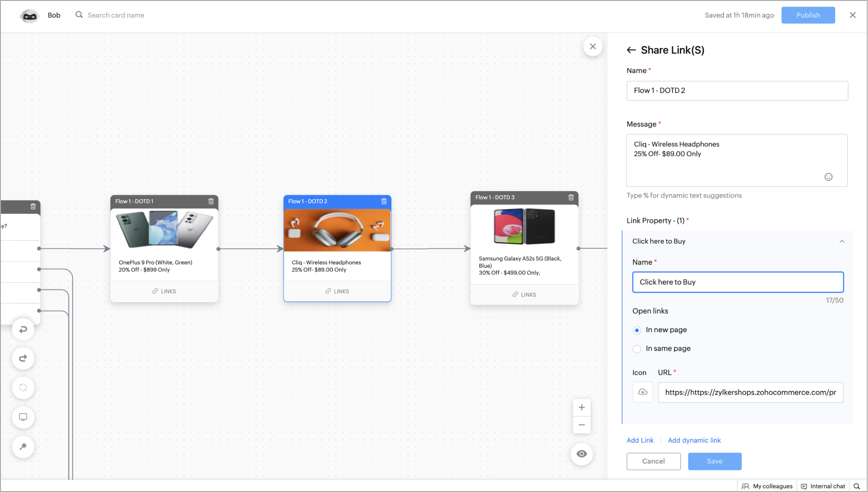Click the search icon in bottom bar
Image resolution: width=868 pixels, height=492 pixels.
point(857,486)
